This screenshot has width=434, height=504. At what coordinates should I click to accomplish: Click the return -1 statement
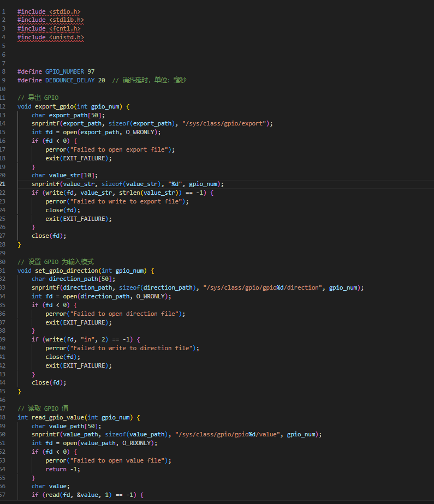tap(56, 469)
